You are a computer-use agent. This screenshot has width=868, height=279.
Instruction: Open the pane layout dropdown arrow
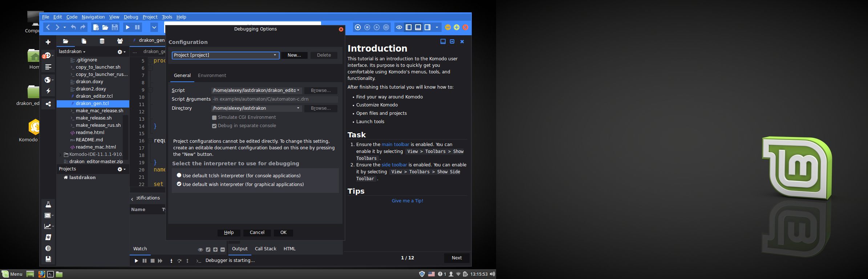click(437, 27)
